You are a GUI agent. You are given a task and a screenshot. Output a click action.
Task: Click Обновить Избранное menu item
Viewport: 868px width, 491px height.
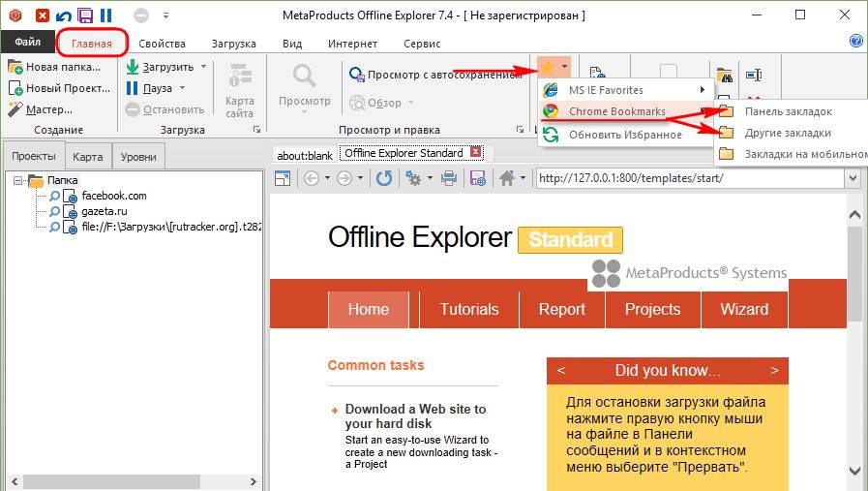(x=625, y=135)
